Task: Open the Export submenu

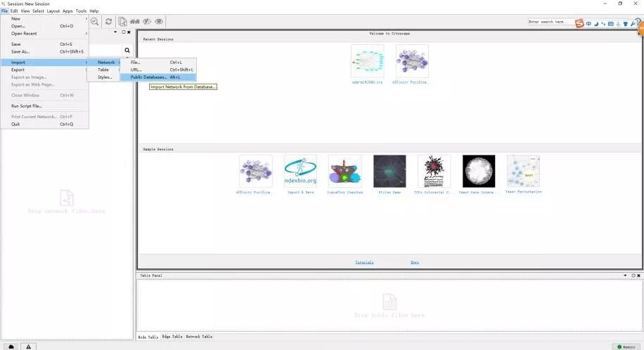Action: point(44,70)
